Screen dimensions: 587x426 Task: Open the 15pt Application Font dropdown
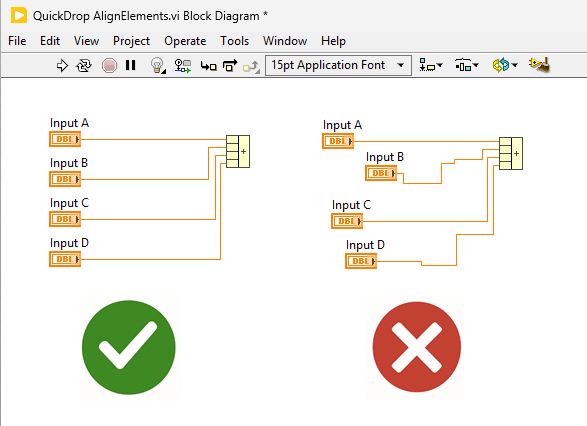coord(338,65)
